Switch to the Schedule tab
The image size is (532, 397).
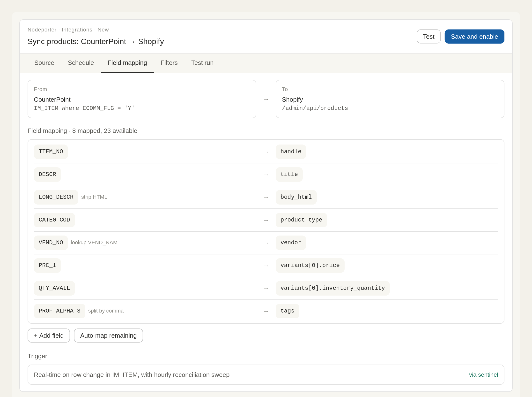(81, 63)
